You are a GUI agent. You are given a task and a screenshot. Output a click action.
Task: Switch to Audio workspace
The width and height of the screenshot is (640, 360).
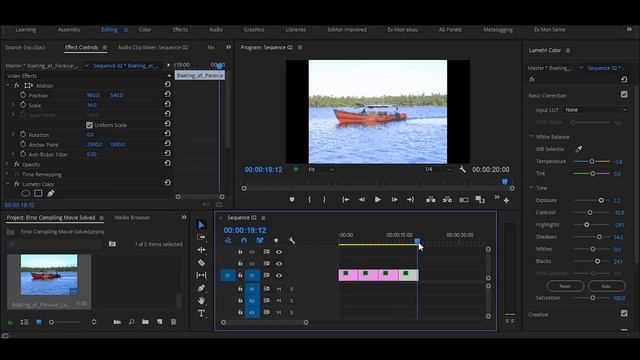(x=216, y=29)
